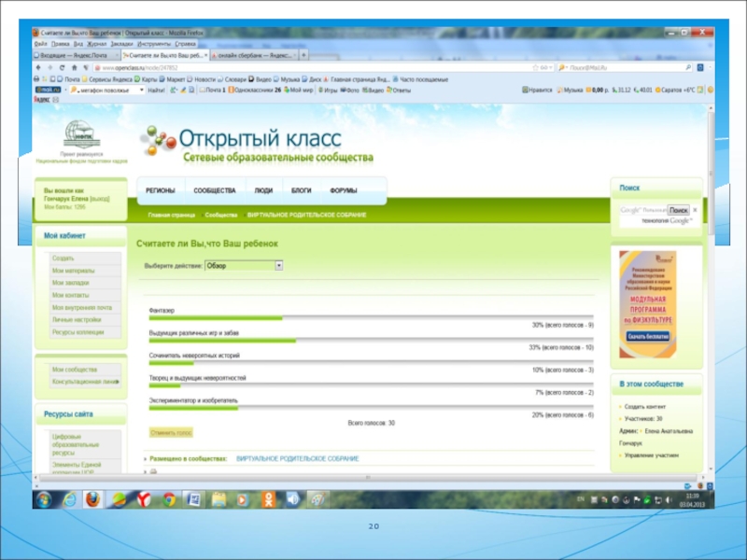Open the СООБЩЕСТВА navigation item
Image resolution: width=747 pixels, height=560 pixels.
(x=215, y=190)
